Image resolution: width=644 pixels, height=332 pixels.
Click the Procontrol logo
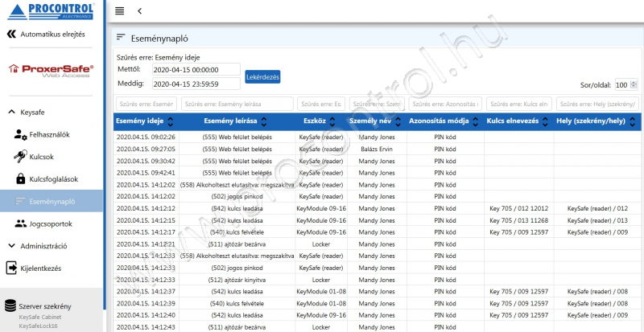51,11
